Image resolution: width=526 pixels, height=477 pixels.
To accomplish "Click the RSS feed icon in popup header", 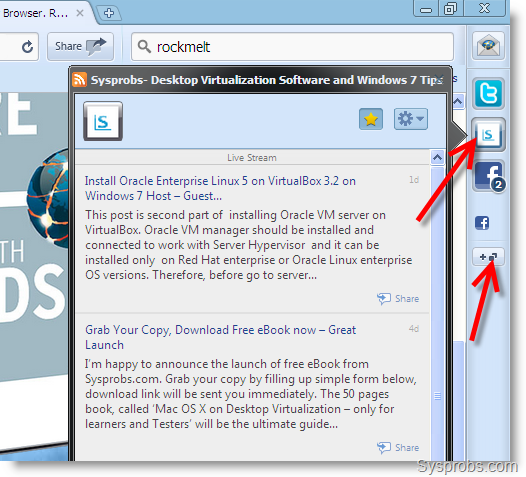I will [x=80, y=80].
